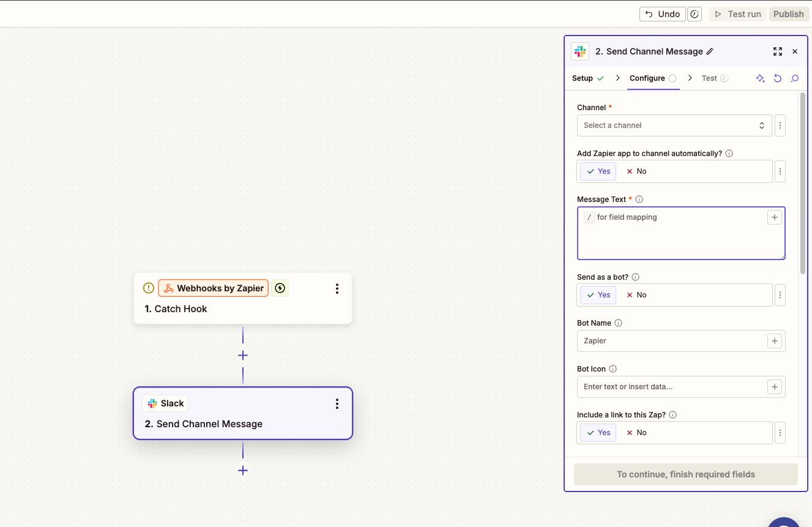The height and width of the screenshot is (527, 812).
Task: Click the warning icon on Webhooks step
Action: pos(148,288)
